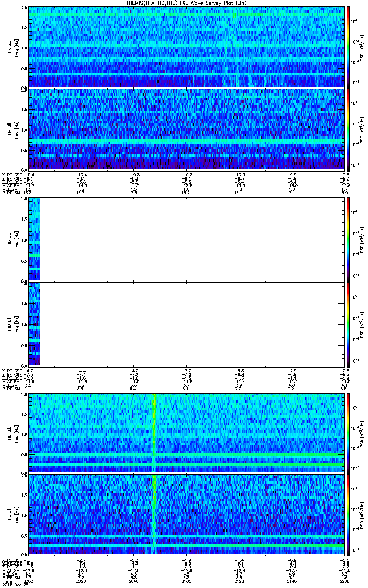Click the PSD [nT²/Hz] label beside THE BII
Screen dimensions: 368x588
[x=362, y=515]
